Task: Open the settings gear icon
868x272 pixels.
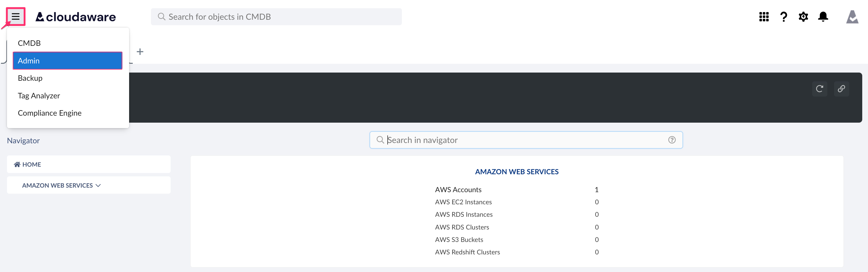Action: point(803,16)
